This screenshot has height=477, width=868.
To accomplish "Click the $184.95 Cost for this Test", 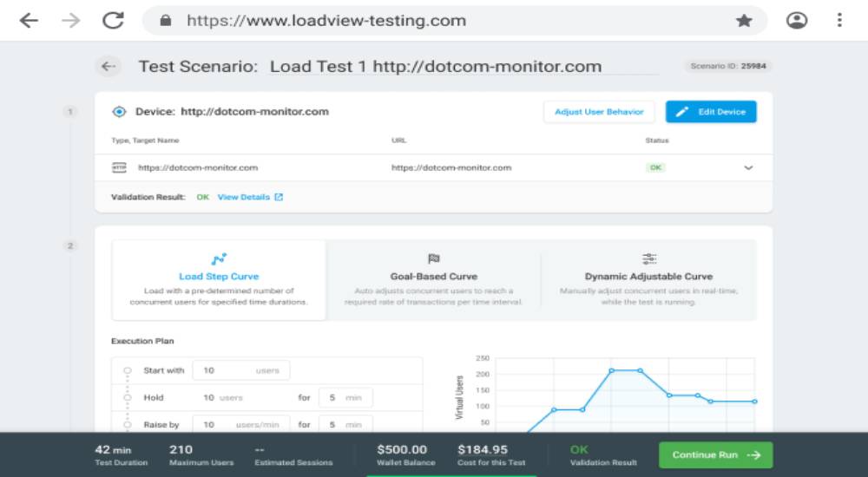I will [x=483, y=449].
